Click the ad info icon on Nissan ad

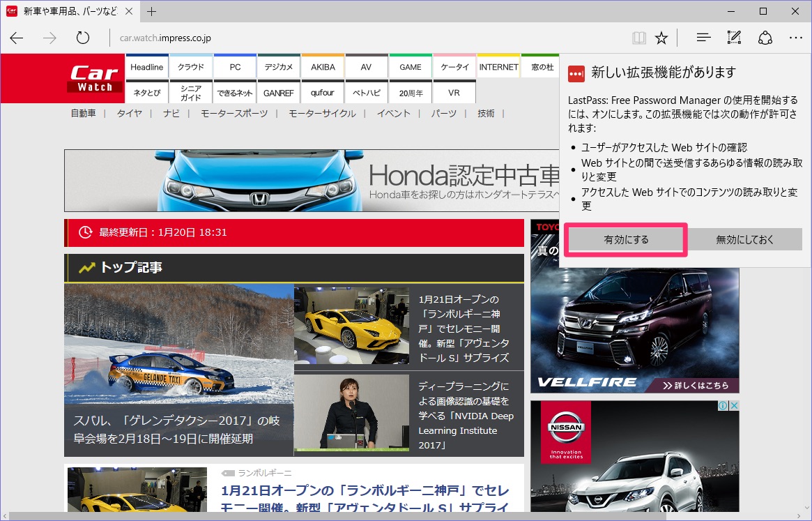pyautogui.click(x=723, y=405)
